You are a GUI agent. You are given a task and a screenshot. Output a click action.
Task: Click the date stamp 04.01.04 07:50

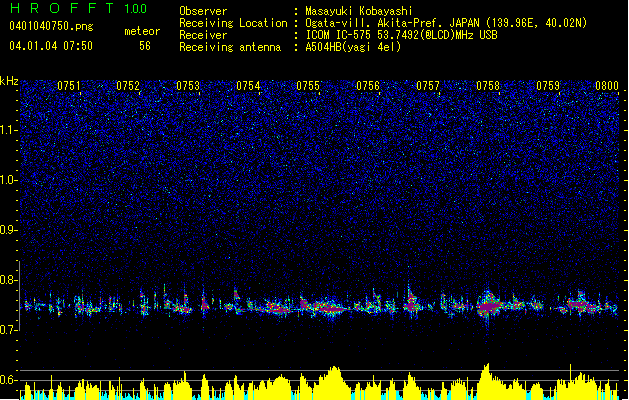coord(51,46)
